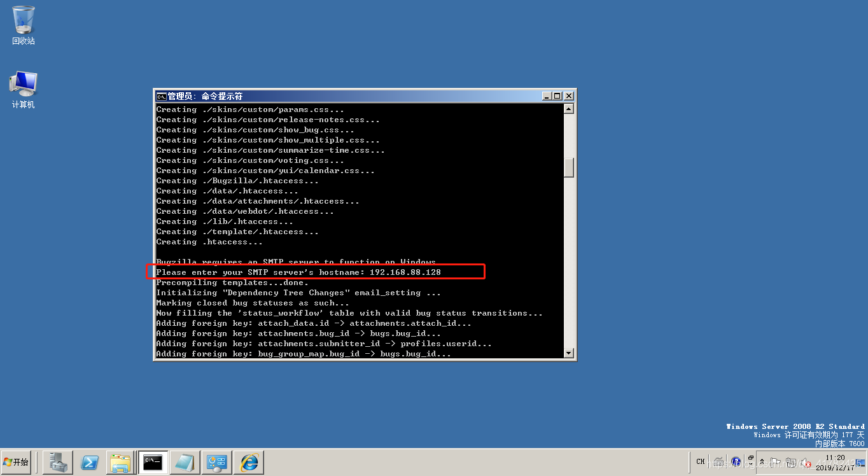Image resolution: width=868 pixels, height=476 pixels.
Task: Click the language bar help icon
Action: 736,461
